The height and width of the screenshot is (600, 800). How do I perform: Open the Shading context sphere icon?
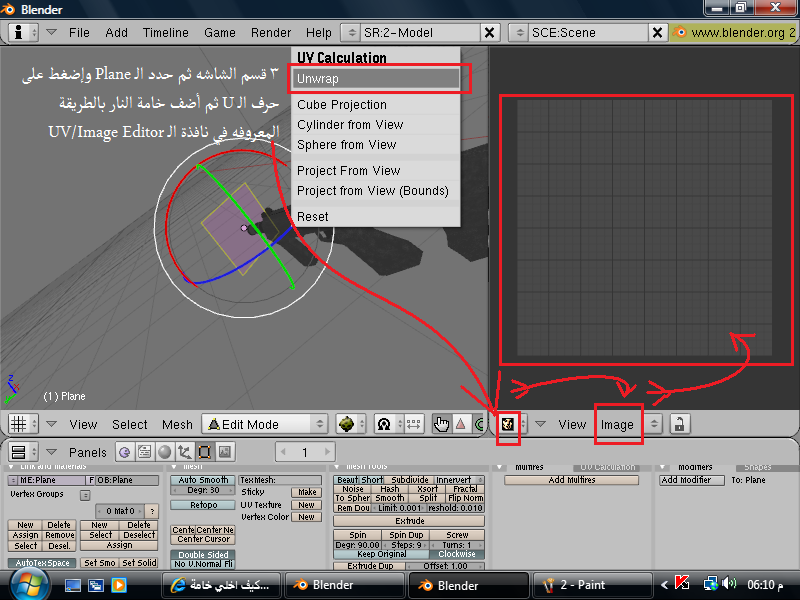point(165,452)
